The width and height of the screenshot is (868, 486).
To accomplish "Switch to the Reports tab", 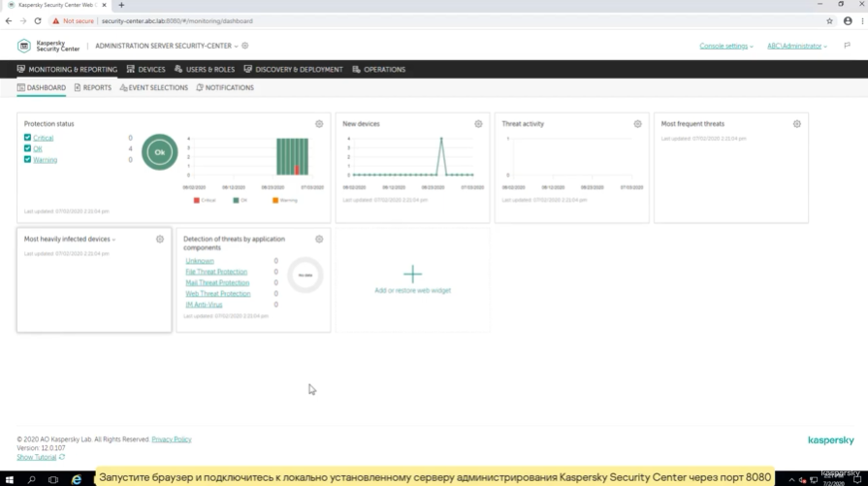I will pos(92,87).
